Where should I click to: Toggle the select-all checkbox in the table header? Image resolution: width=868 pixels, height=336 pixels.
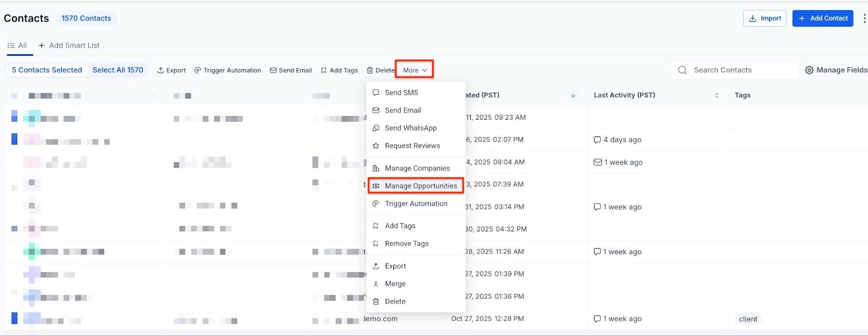point(15,96)
